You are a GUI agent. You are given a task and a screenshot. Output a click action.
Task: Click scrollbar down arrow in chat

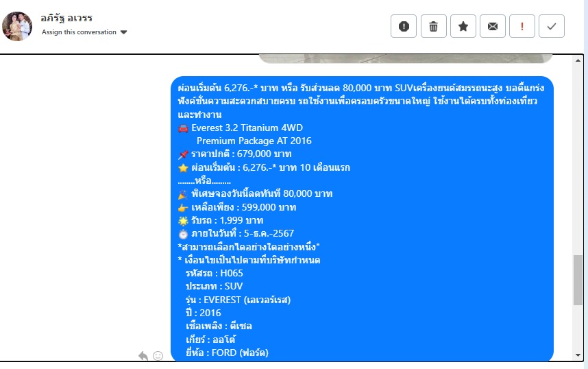(578, 355)
